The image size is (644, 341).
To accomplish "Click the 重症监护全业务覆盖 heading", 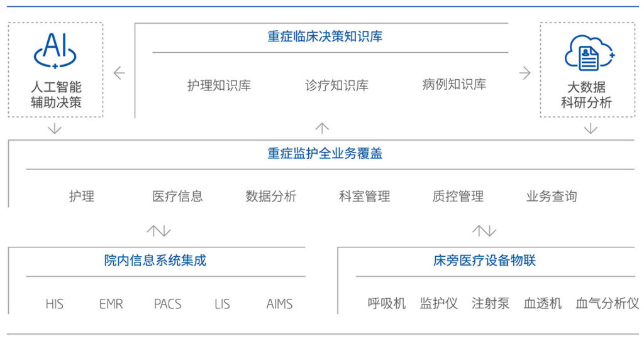I will pyautogui.click(x=325, y=153).
